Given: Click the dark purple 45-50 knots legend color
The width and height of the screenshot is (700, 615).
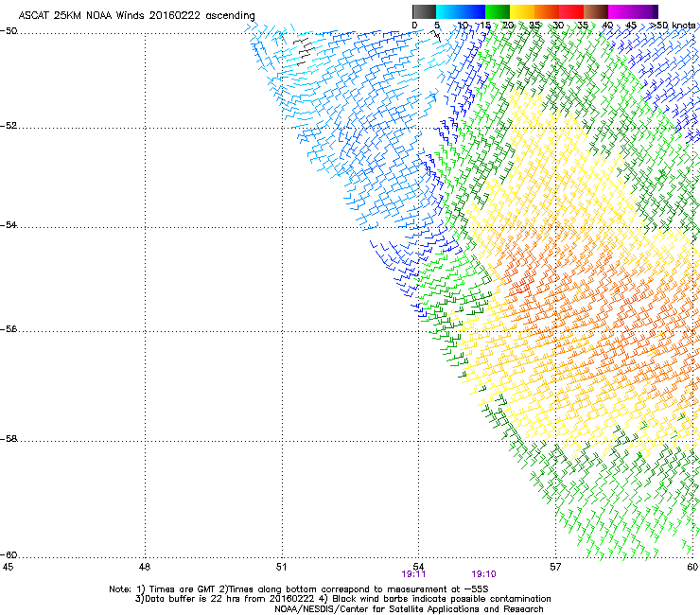Looking at the screenshot, I should [645, 11].
